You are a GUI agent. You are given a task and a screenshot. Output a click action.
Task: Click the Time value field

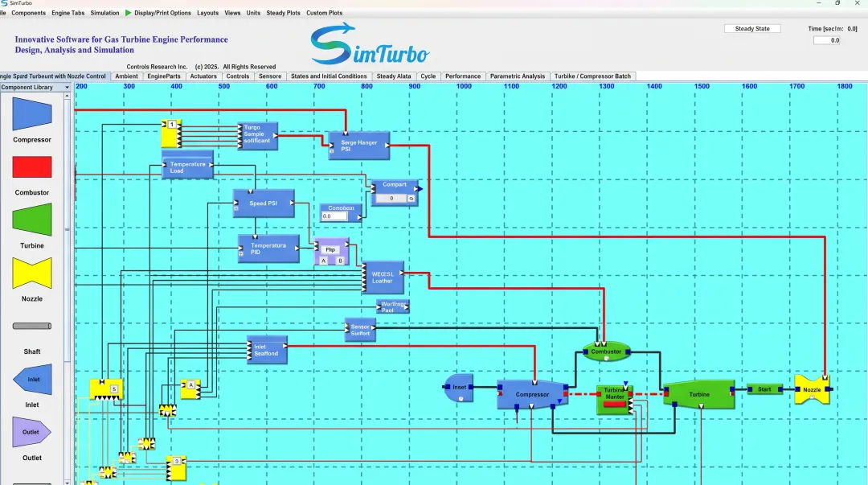(826, 40)
